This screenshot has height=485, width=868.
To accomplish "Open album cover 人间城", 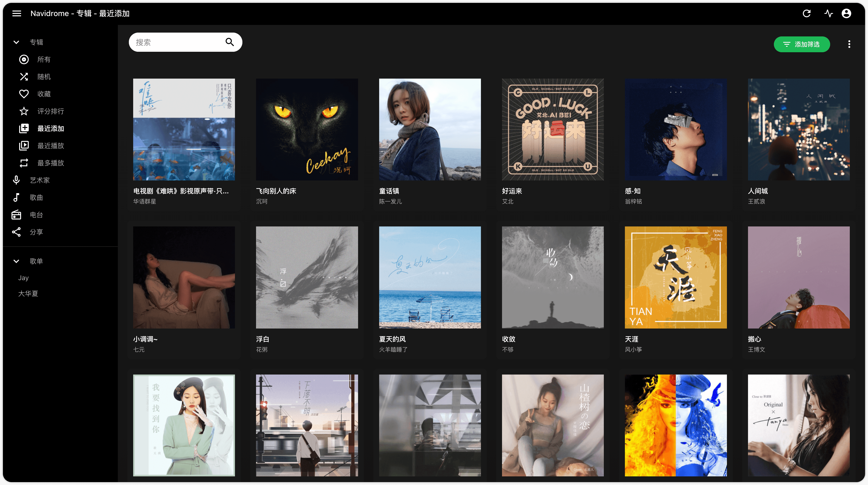I will (799, 129).
